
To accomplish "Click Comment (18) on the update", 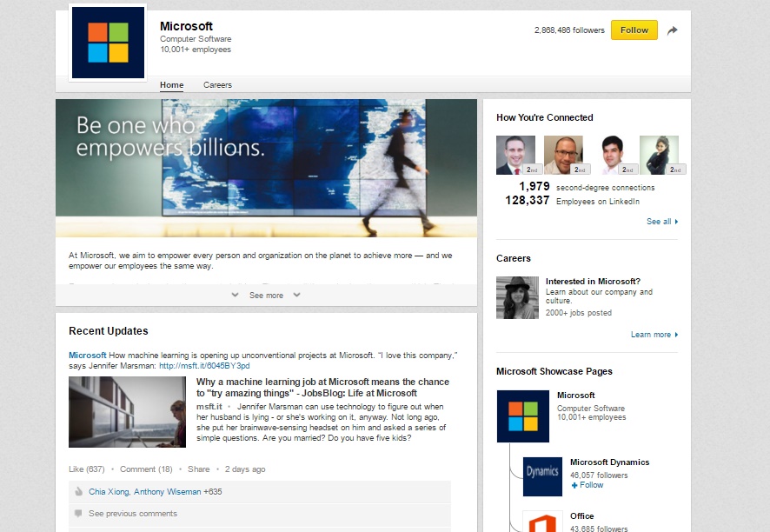I will click(146, 469).
